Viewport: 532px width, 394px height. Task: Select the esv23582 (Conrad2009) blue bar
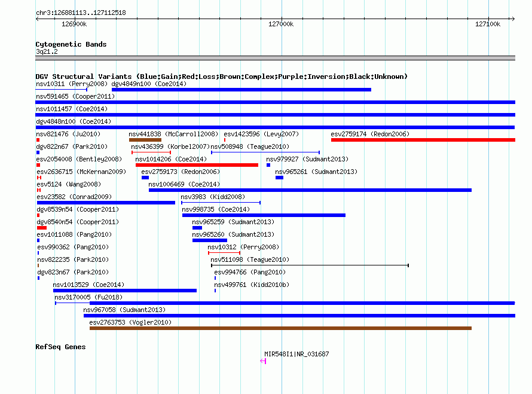[106, 203]
